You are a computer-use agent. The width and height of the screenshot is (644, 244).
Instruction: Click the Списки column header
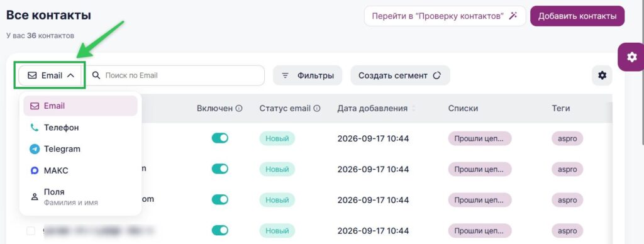tap(463, 108)
